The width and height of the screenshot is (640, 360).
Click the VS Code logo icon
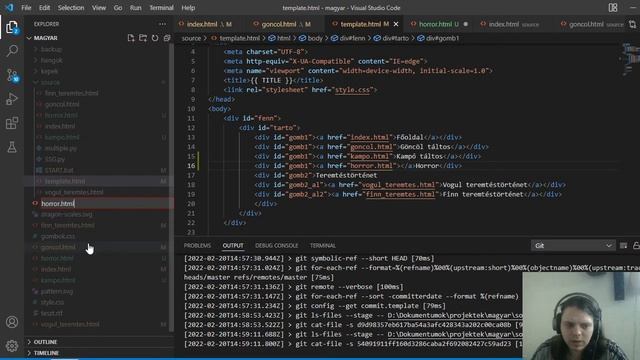click(x=9, y=8)
